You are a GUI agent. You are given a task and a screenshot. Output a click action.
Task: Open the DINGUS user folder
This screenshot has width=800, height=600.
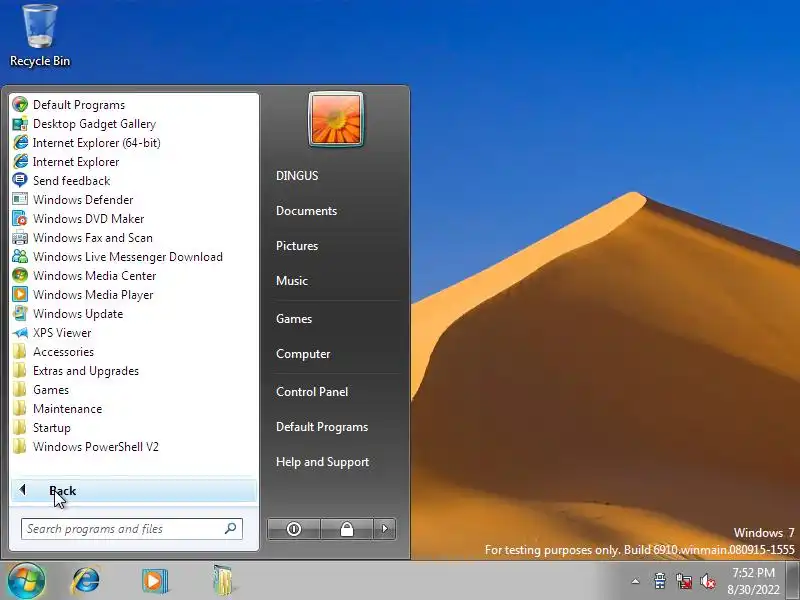(297, 176)
